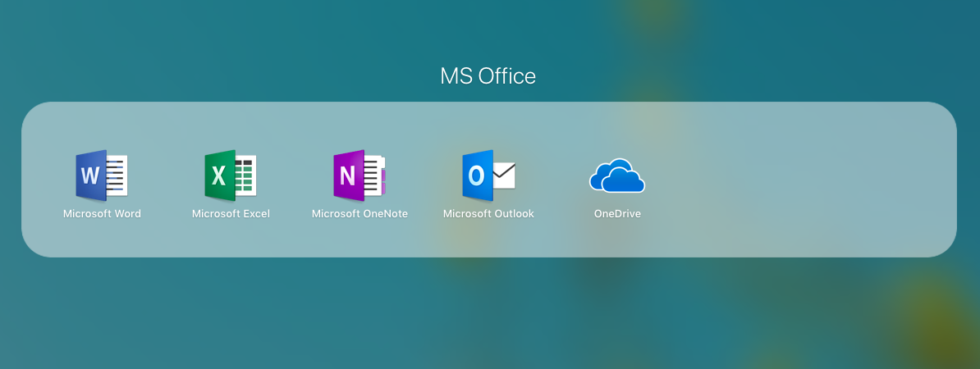Open the OneDrive cloud icon

pyautogui.click(x=617, y=175)
